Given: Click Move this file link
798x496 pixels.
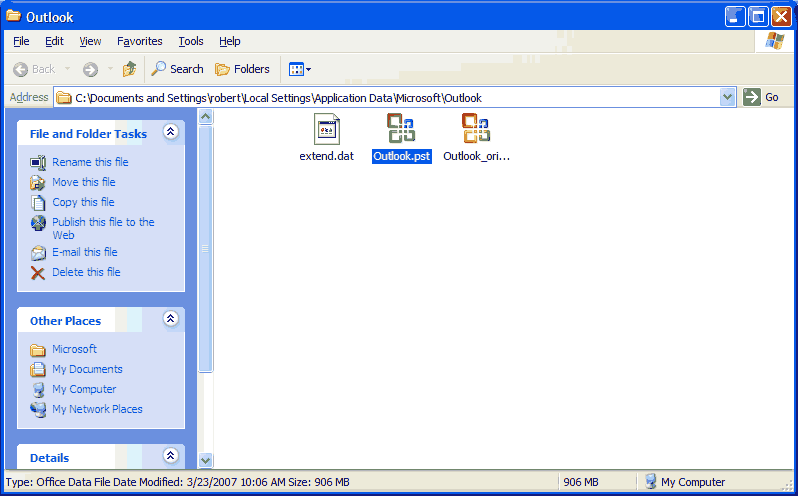Looking at the screenshot, I should point(83,182).
